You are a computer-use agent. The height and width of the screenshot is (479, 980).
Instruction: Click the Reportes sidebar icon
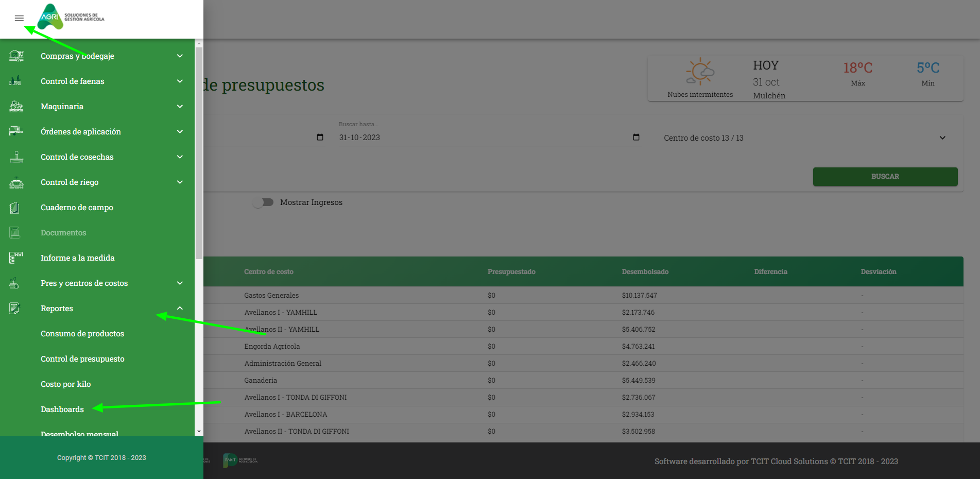tap(15, 308)
